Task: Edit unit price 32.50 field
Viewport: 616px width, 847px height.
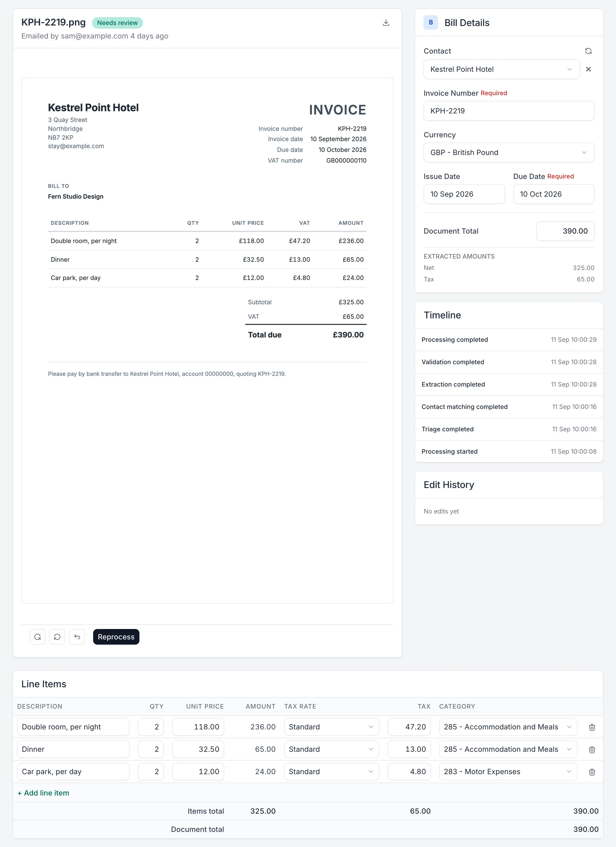Action: point(198,749)
